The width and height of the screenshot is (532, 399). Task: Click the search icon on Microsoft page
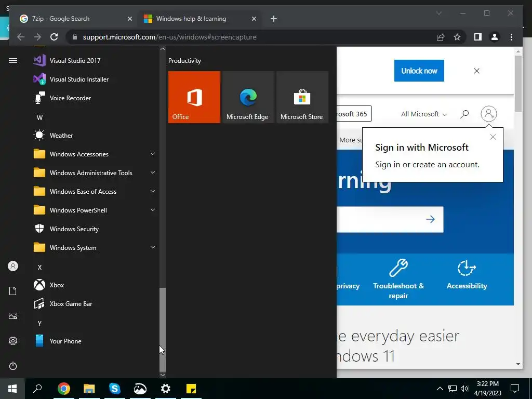[464, 114]
